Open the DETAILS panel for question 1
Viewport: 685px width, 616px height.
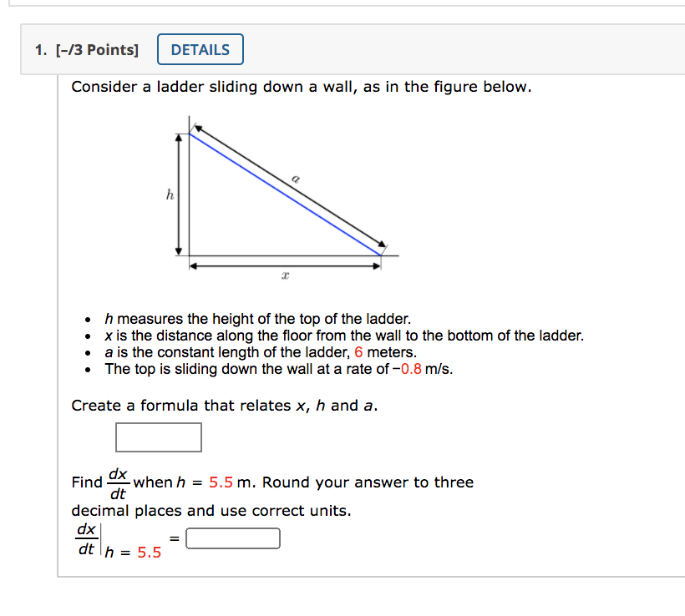[x=200, y=49]
